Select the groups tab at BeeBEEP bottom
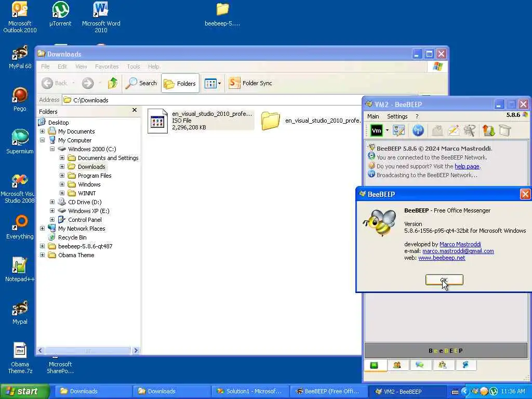The width and height of the screenshot is (532, 399). 443,365
